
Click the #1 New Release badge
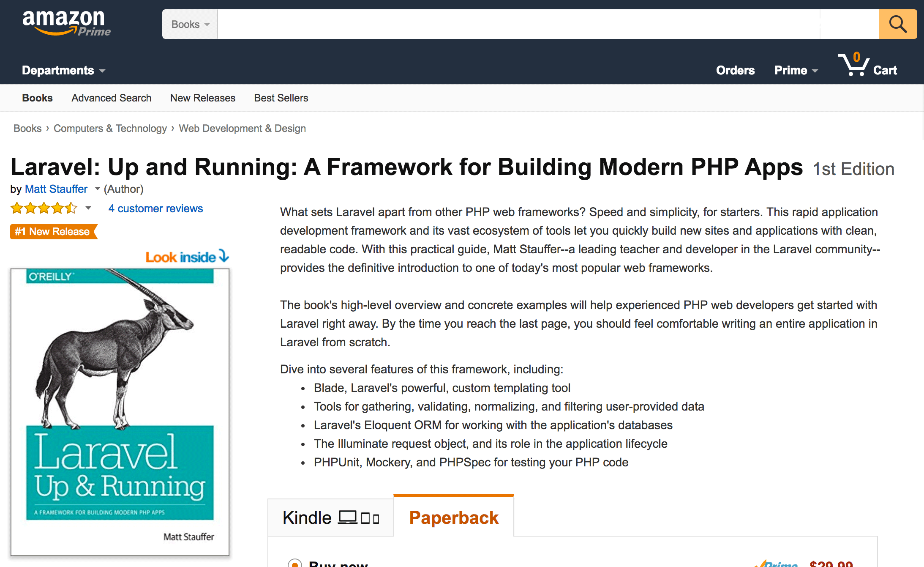tap(54, 231)
